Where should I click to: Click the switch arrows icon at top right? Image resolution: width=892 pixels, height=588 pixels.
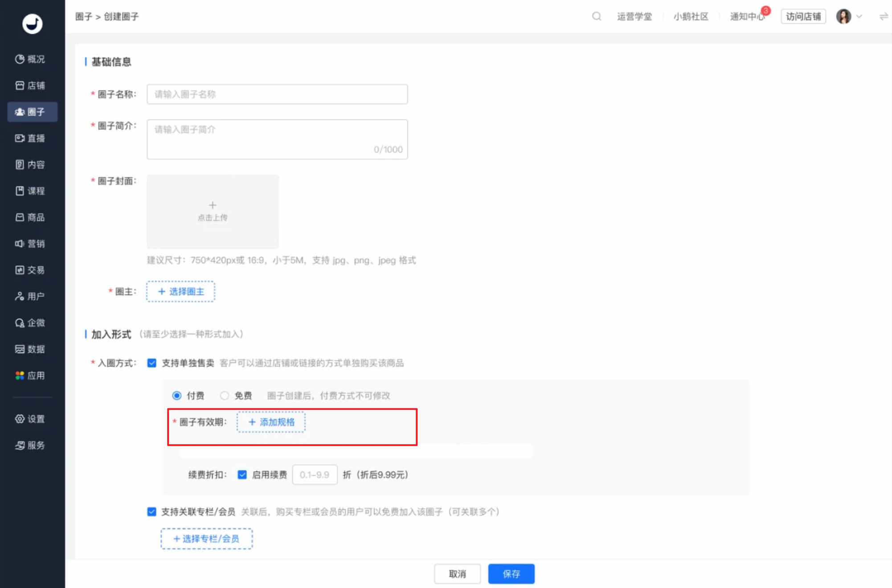[x=883, y=16]
